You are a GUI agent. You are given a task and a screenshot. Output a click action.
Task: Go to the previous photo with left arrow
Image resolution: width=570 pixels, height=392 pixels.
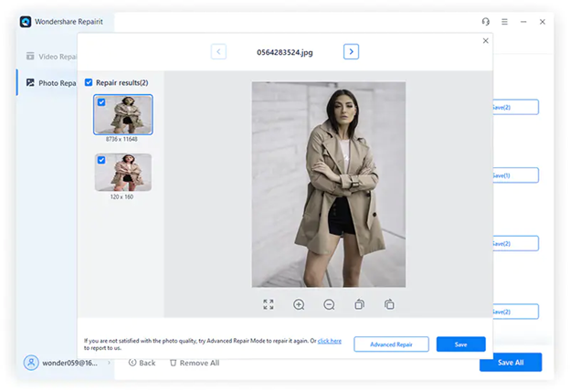[218, 52]
